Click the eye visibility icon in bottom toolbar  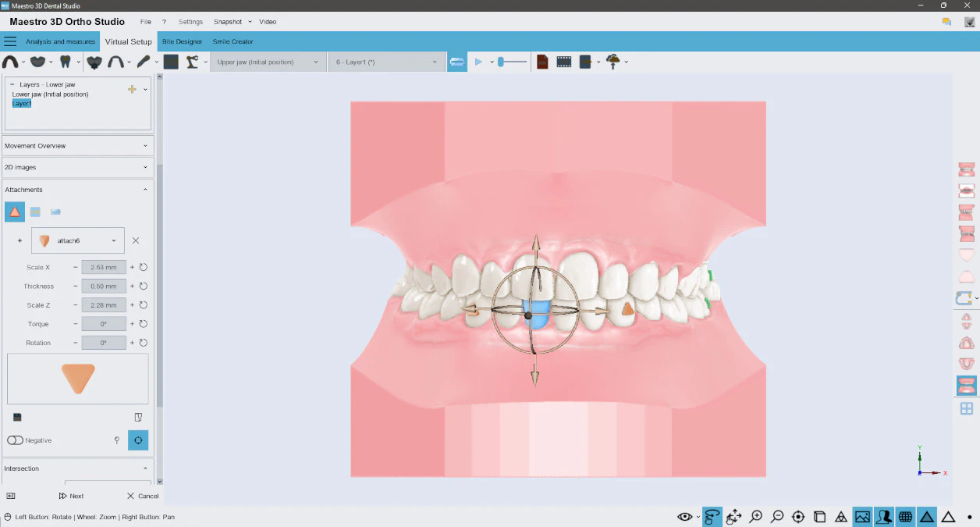coord(685,516)
